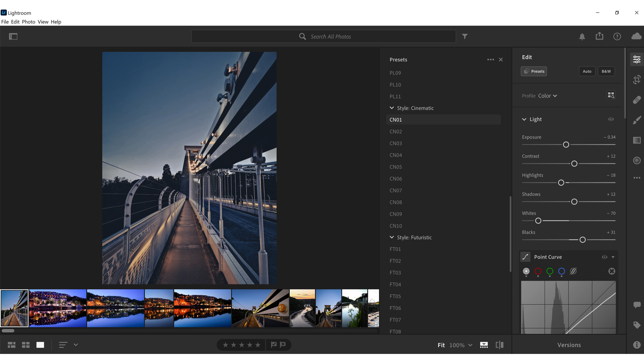644x362 pixels.
Task: Click the Grid view icon bottom left
Action: tap(25, 344)
